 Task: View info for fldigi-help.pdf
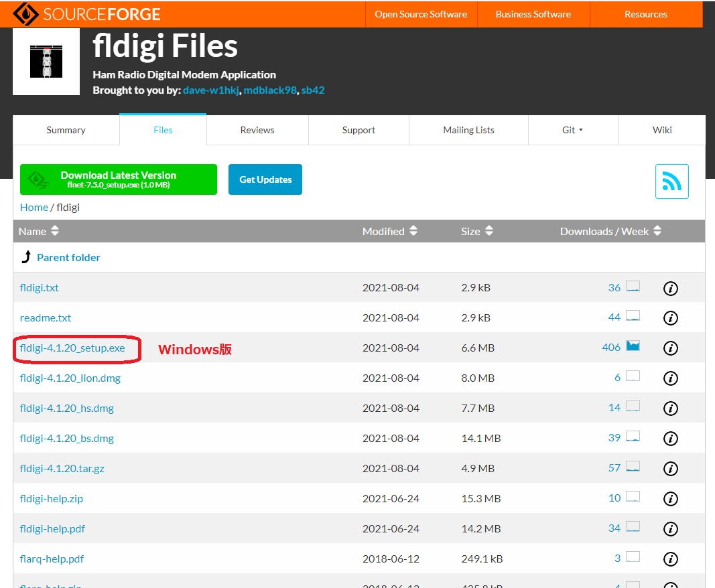coord(670,529)
